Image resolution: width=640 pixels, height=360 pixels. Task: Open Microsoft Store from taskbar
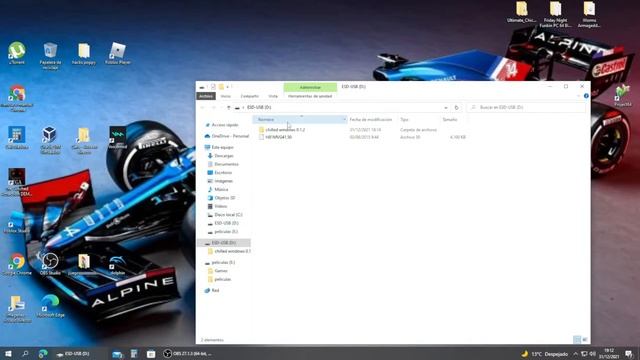(x=151, y=354)
